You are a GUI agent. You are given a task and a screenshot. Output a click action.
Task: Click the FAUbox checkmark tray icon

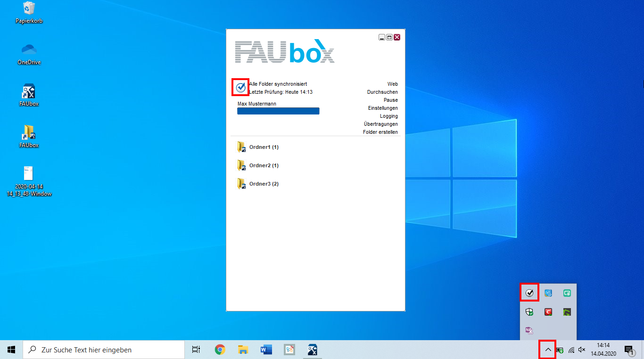529,293
